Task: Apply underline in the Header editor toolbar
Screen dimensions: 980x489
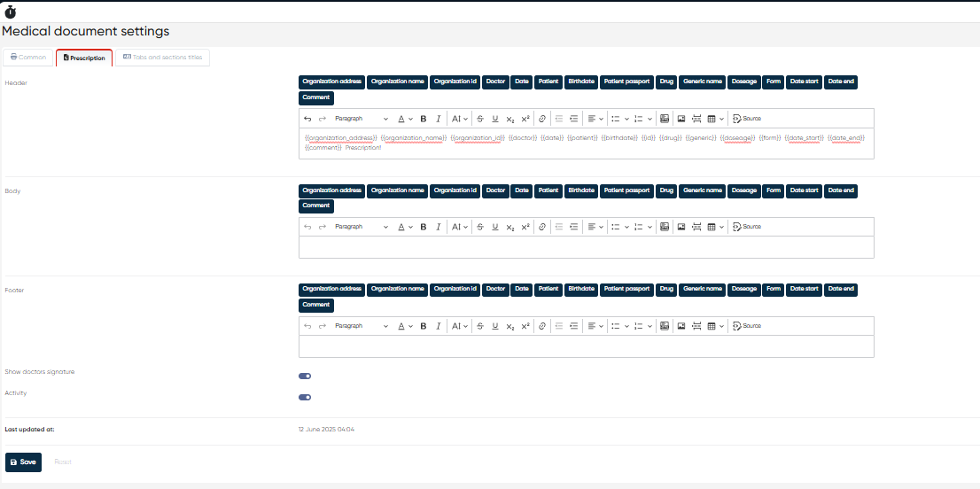Action: click(495, 119)
